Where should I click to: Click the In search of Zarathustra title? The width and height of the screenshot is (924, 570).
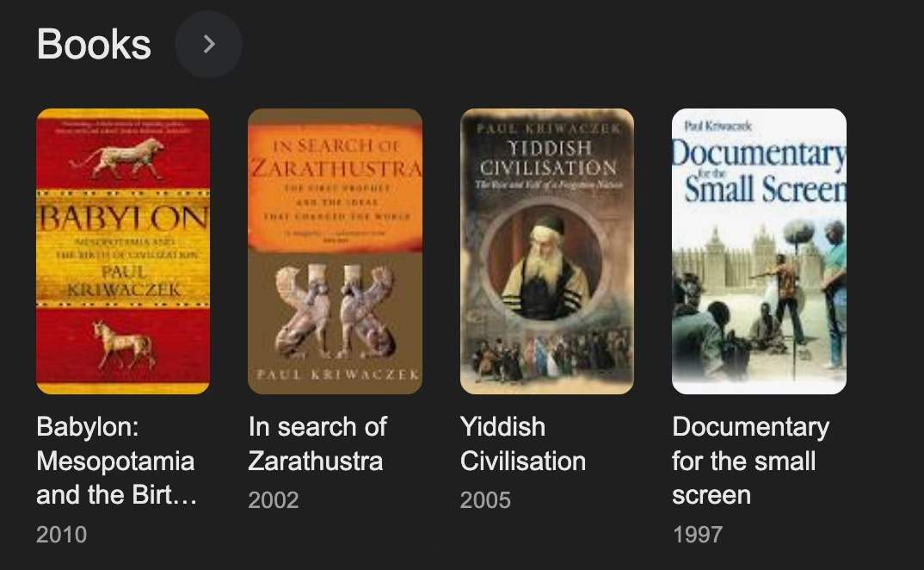[317, 443]
